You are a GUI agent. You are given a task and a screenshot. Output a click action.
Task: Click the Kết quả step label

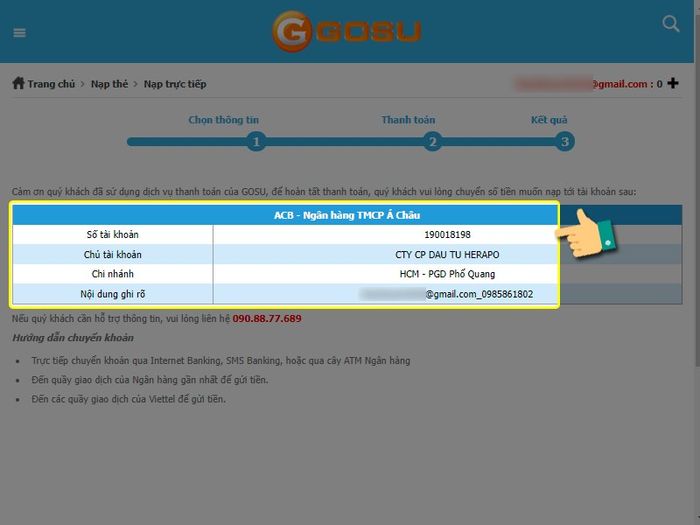click(x=549, y=120)
